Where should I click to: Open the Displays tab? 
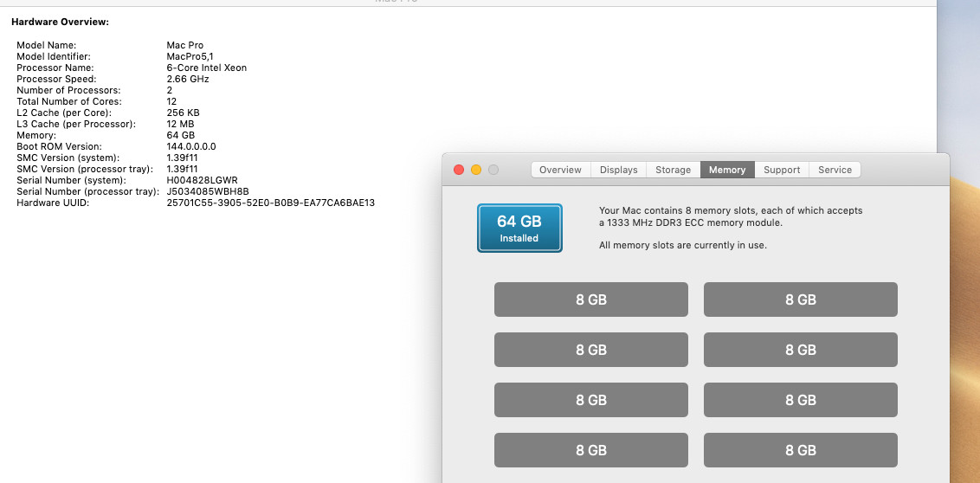tap(619, 170)
